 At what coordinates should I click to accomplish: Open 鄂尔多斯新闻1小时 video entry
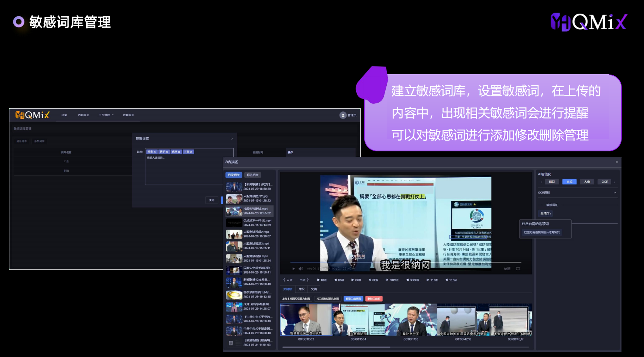(x=249, y=294)
